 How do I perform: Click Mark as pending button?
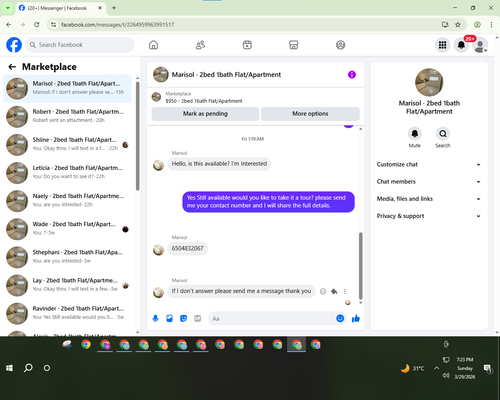point(205,114)
